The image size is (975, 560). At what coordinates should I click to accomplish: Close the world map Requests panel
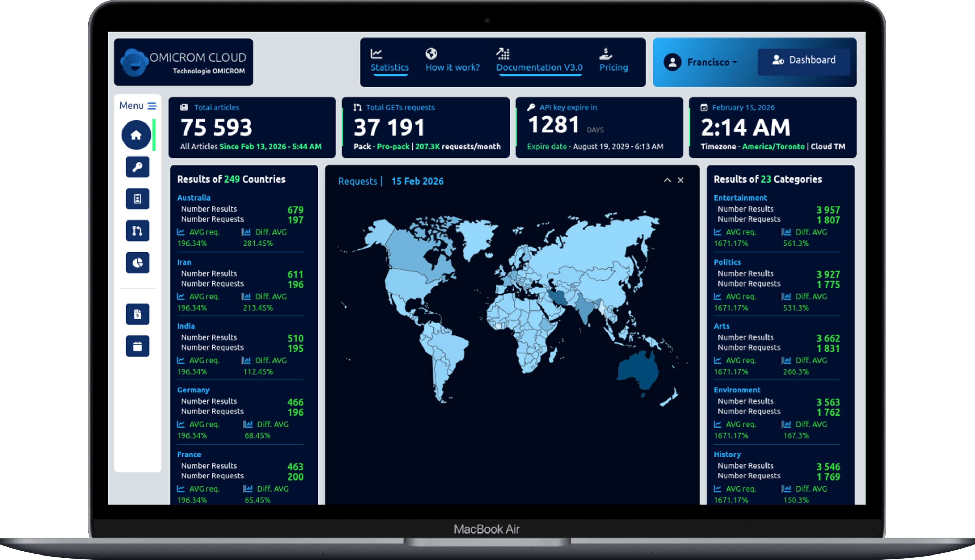pyautogui.click(x=681, y=180)
